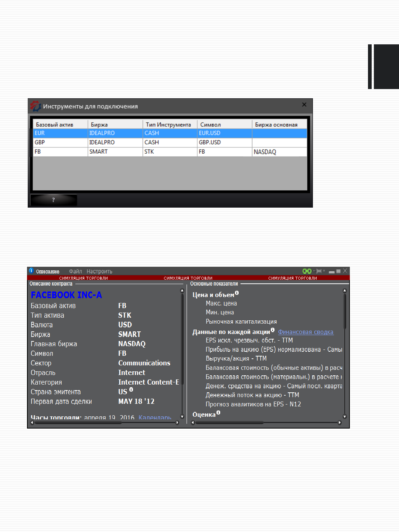Click left arrow of indicators panel horizontal scrollbar
399x532 pixels.
193,423
